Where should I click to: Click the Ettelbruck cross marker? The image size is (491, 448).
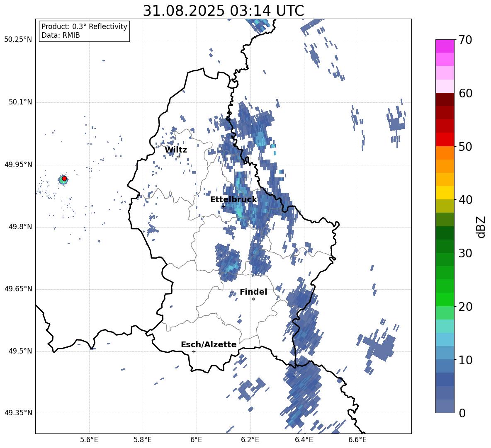pos(223,206)
